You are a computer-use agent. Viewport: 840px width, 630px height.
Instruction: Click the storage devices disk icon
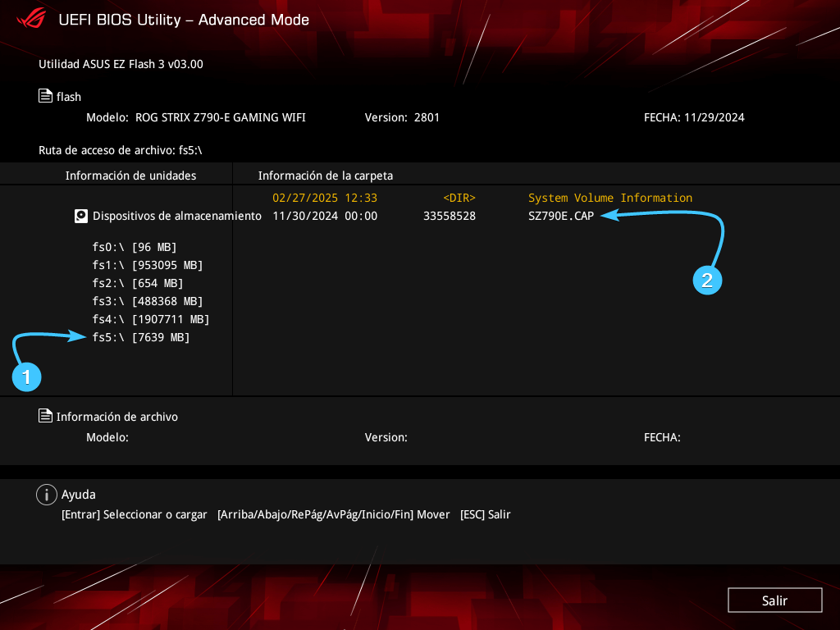click(x=81, y=216)
